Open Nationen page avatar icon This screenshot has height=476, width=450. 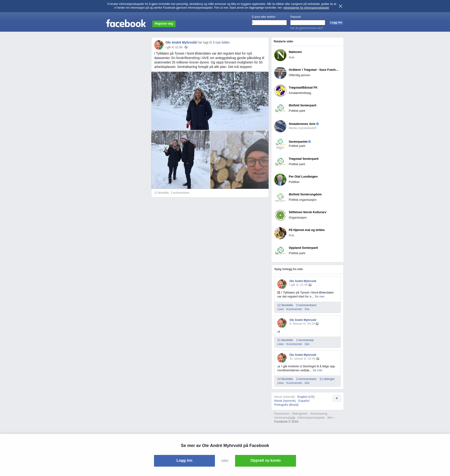(x=280, y=55)
